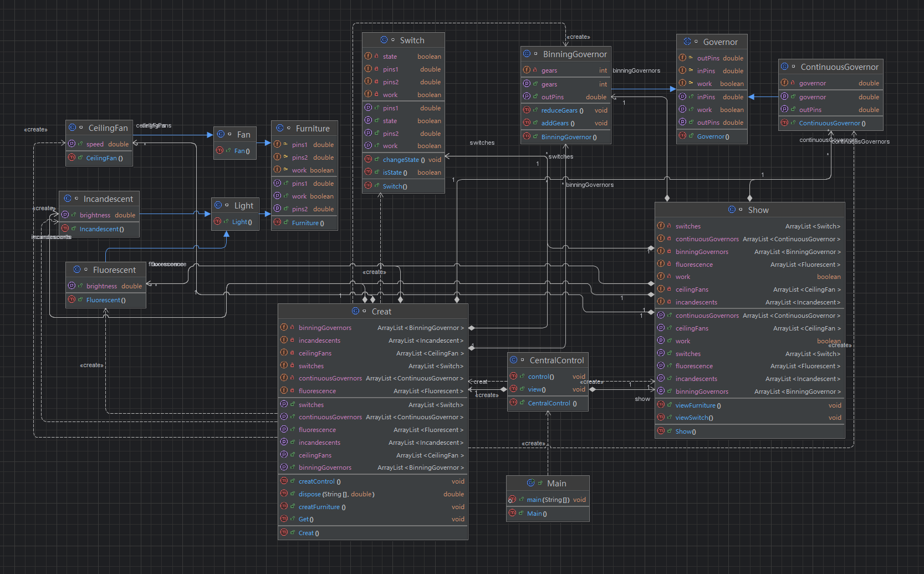Select the Show class title

click(x=758, y=210)
